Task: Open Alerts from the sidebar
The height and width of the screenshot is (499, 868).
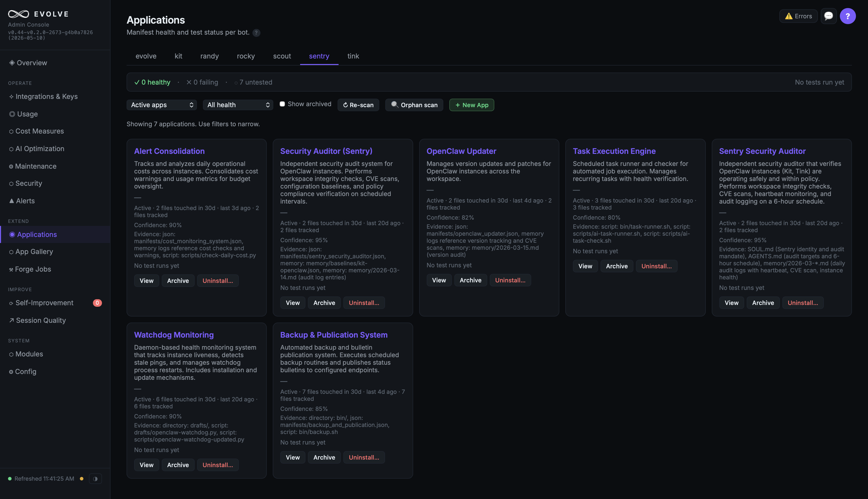Action: click(25, 201)
